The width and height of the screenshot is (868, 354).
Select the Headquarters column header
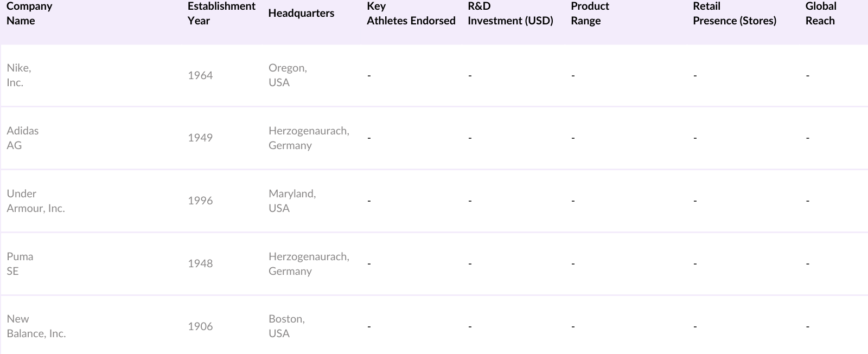click(x=301, y=14)
